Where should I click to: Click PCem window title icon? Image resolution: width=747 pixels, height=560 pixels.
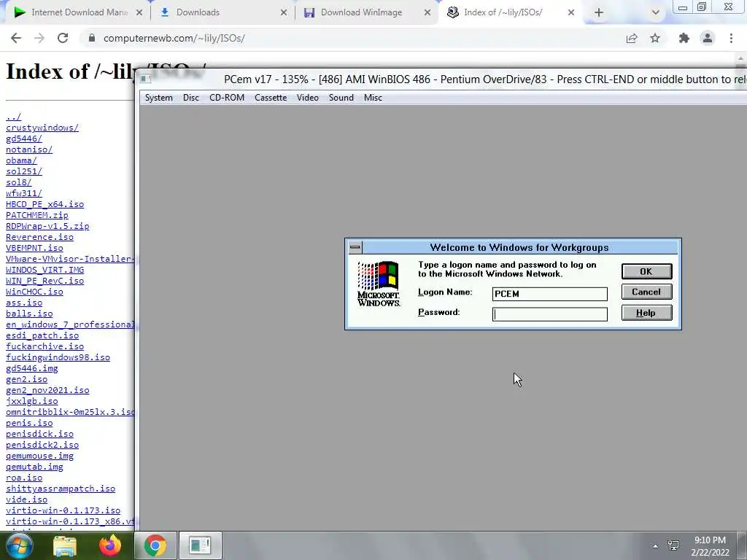pyautogui.click(x=146, y=79)
